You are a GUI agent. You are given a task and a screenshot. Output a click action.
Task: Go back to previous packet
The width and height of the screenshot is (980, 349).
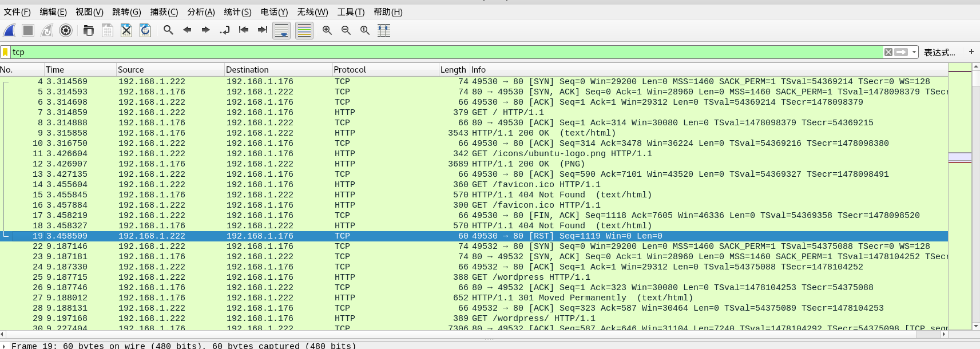pyautogui.click(x=187, y=30)
